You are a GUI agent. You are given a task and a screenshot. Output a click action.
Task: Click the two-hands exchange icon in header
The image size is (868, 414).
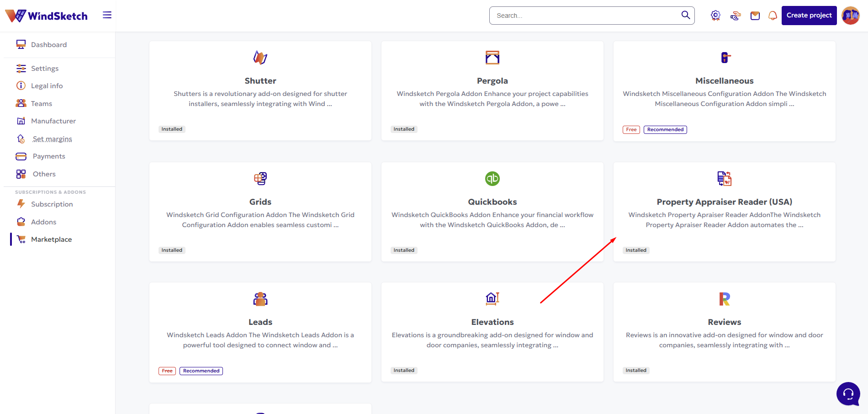736,16
